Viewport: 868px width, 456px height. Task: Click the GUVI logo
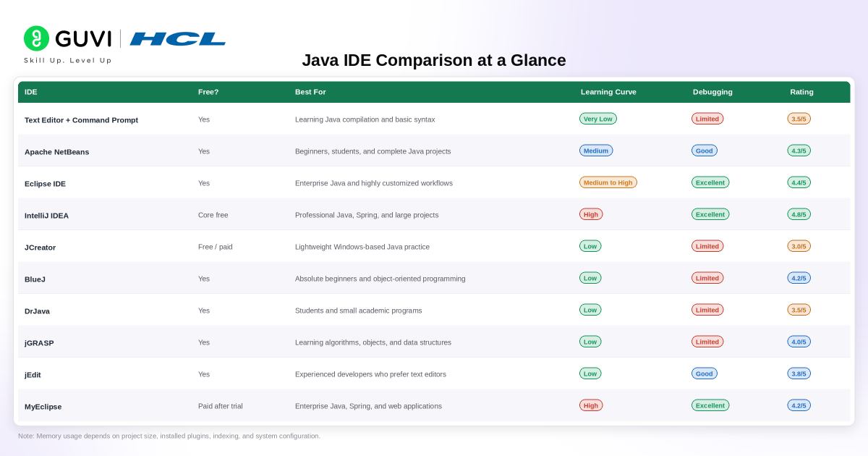(68, 38)
